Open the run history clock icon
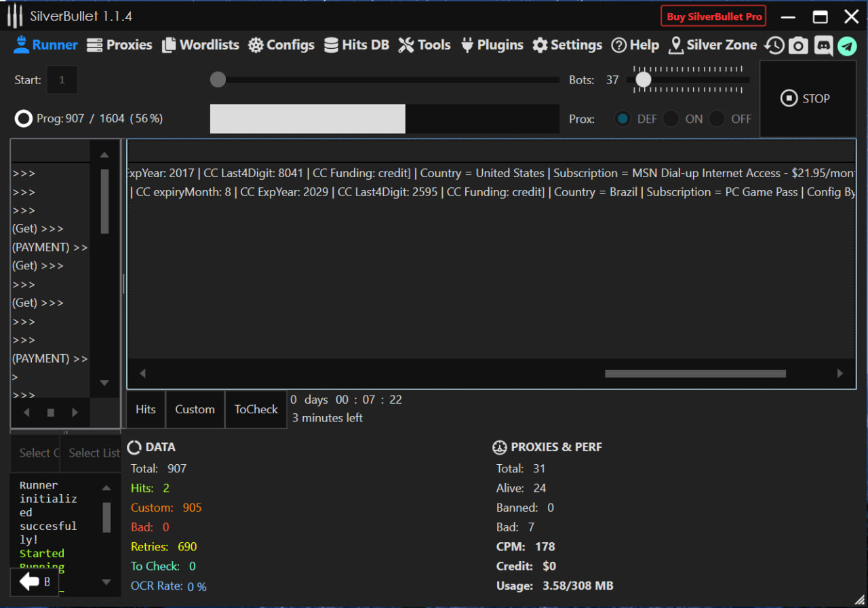Screen dimensions: 868x608 pos(774,45)
